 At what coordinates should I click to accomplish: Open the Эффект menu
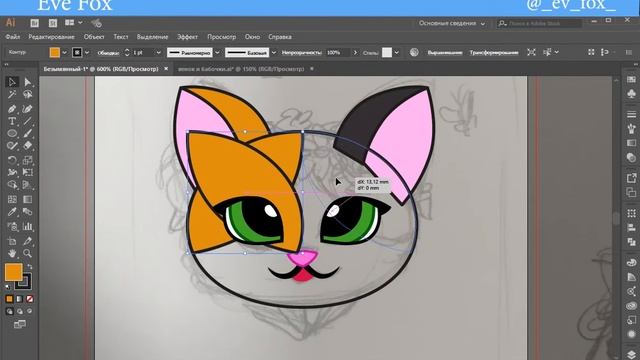pyautogui.click(x=187, y=37)
